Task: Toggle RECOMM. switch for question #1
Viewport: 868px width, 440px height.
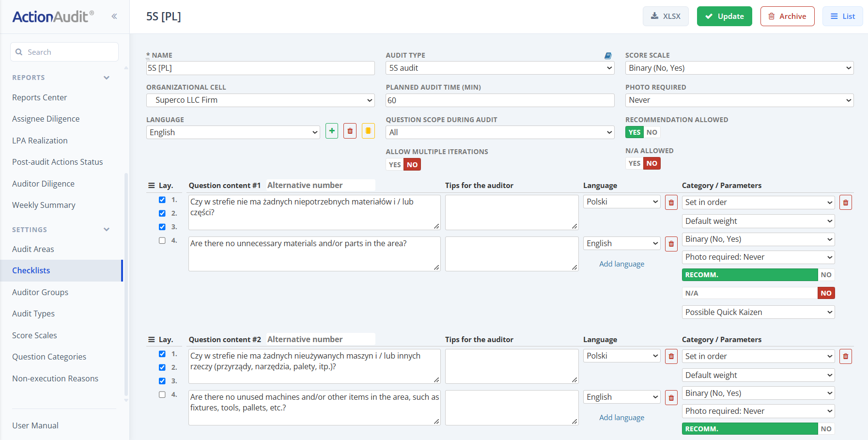Action: [759, 275]
